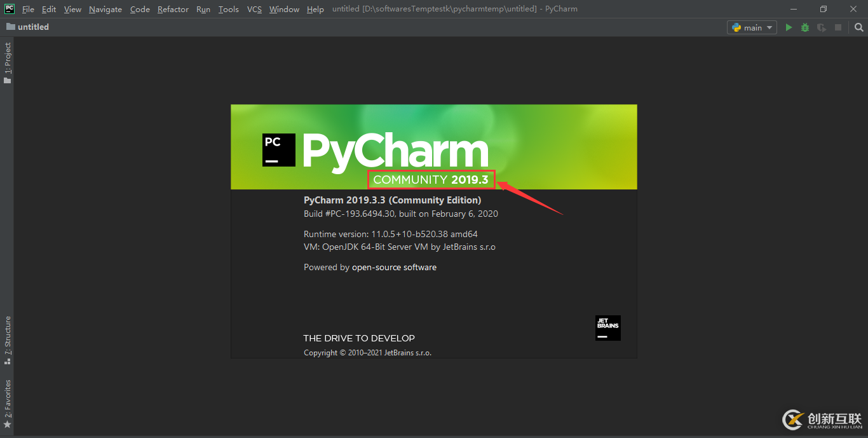Start debugging with the green bug icon

click(x=805, y=27)
